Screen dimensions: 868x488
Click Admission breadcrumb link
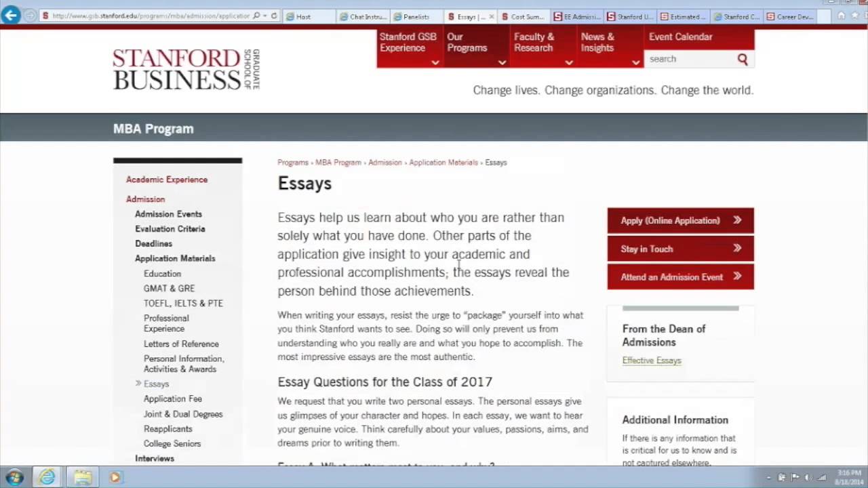point(385,163)
